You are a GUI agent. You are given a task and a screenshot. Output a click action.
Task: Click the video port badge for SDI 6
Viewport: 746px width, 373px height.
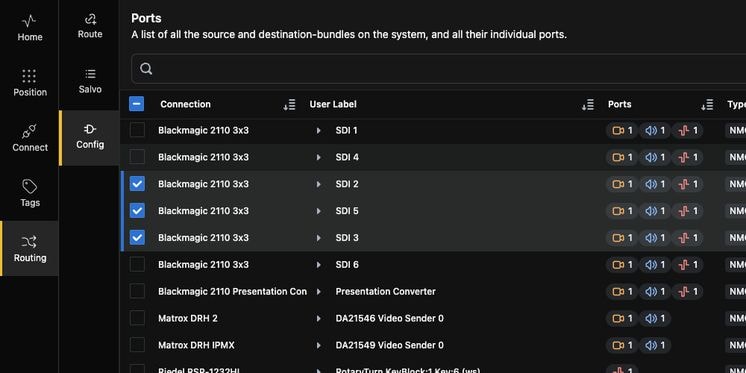point(622,265)
